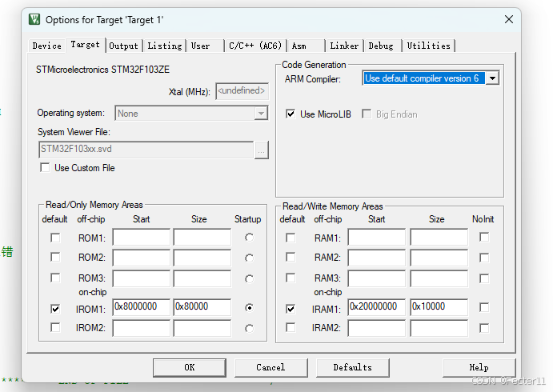
Task: Edit the IRAM1 Size value 0x10000
Action: pos(439,307)
